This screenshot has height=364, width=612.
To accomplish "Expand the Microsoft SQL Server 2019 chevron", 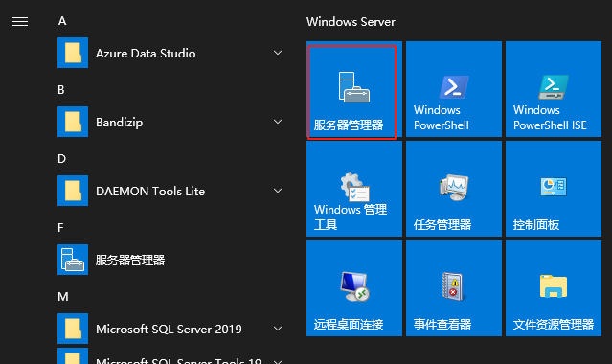I will [x=278, y=329].
